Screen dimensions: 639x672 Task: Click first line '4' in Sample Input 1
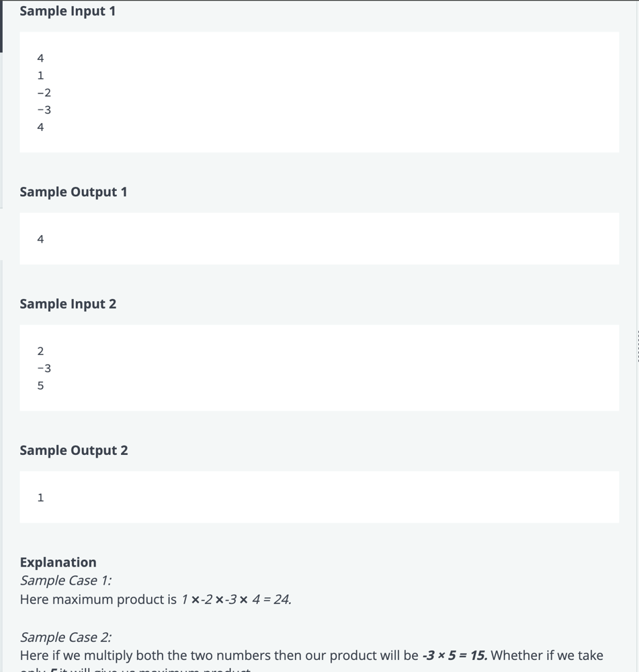click(x=40, y=58)
